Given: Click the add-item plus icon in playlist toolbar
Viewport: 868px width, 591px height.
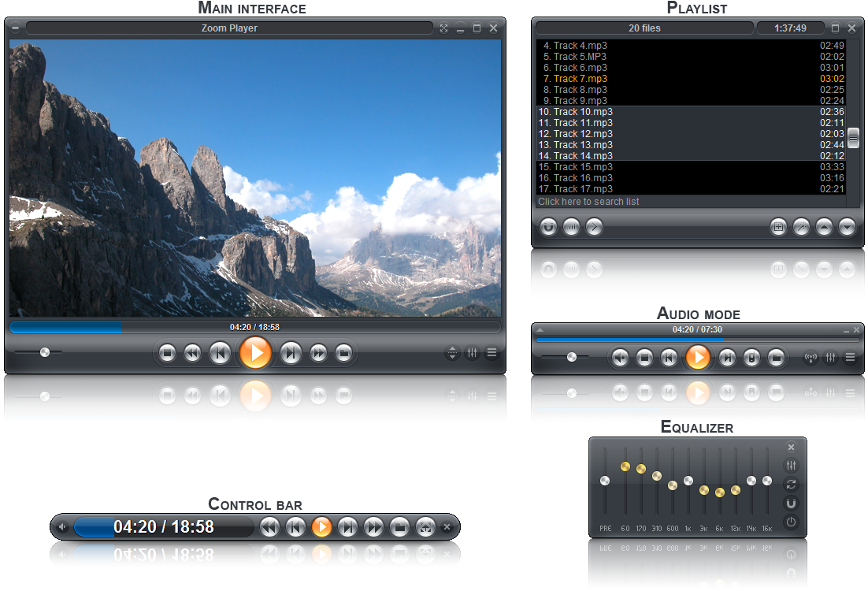Looking at the screenshot, I should [778, 226].
